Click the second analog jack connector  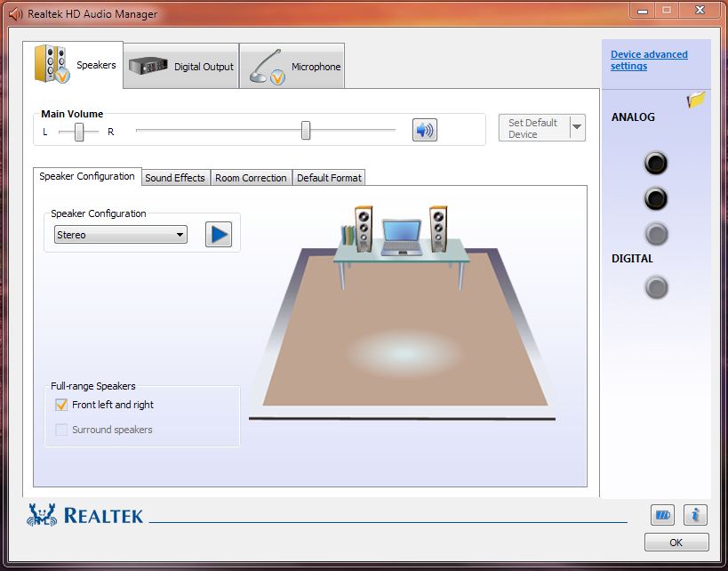[656, 198]
